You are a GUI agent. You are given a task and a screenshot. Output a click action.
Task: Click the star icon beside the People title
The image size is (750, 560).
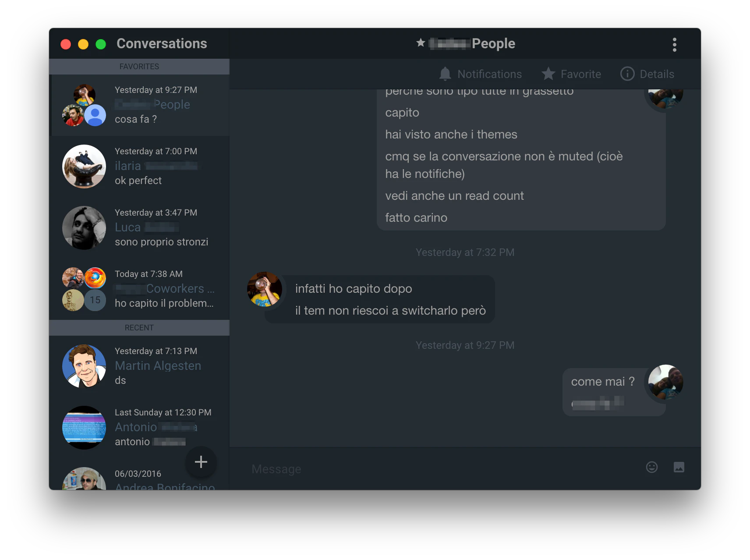click(x=421, y=43)
